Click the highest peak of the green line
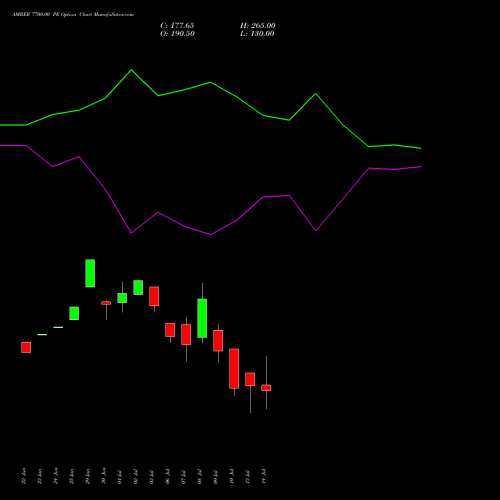Screen dimensions: 500x500 click(x=131, y=70)
